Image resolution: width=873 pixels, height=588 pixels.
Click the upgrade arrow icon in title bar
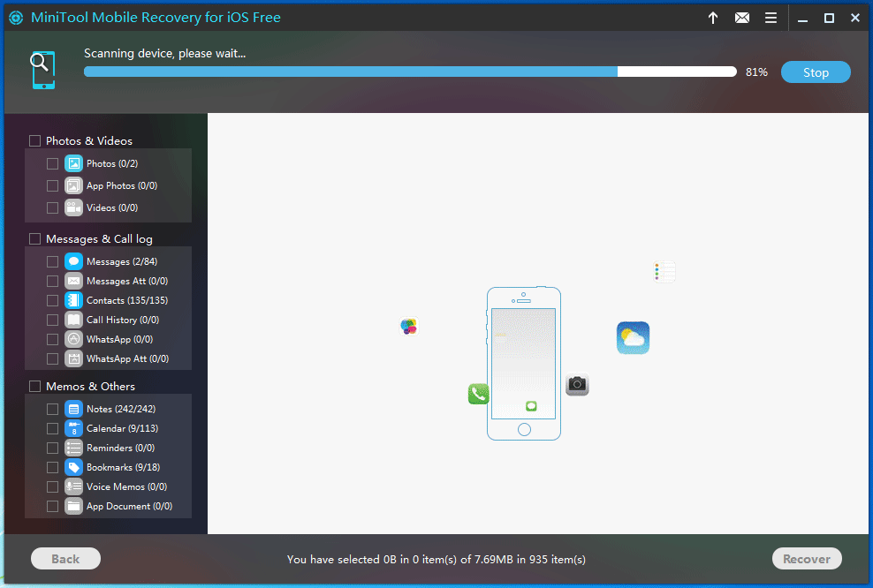pyautogui.click(x=713, y=18)
